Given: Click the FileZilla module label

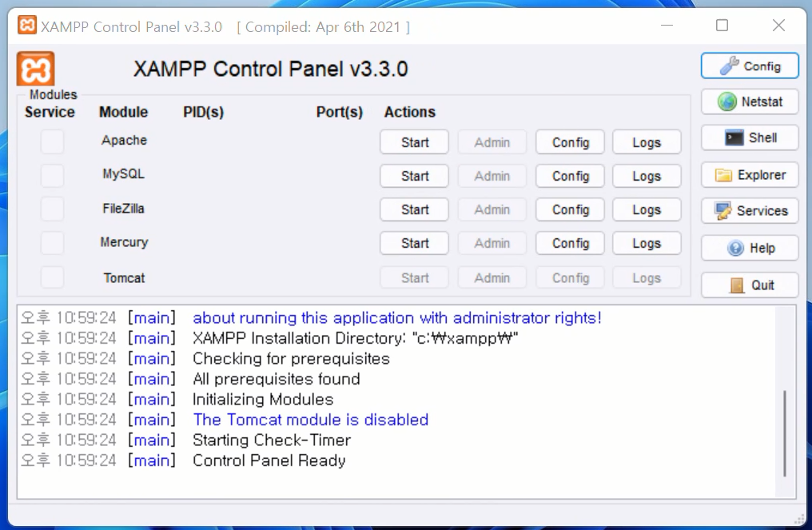Looking at the screenshot, I should point(123,209).
